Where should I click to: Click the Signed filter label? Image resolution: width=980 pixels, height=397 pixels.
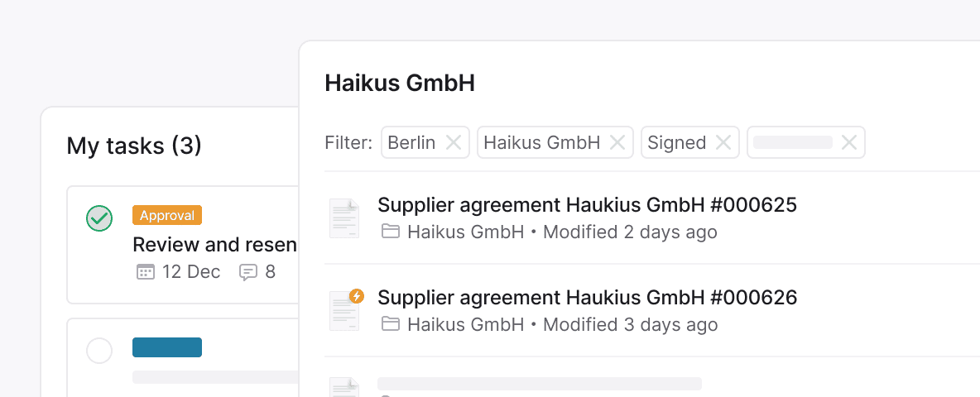676,142
